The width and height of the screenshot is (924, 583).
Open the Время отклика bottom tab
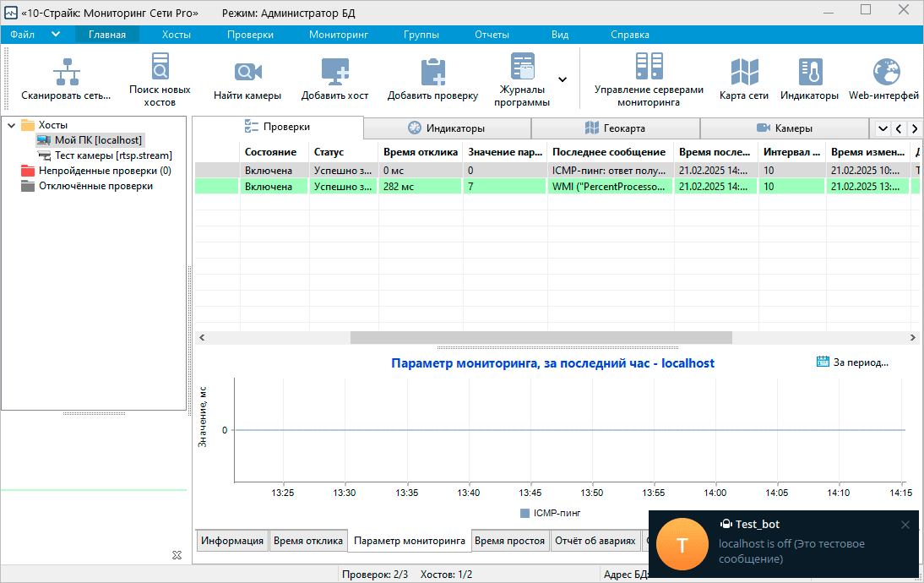[308, 541]
